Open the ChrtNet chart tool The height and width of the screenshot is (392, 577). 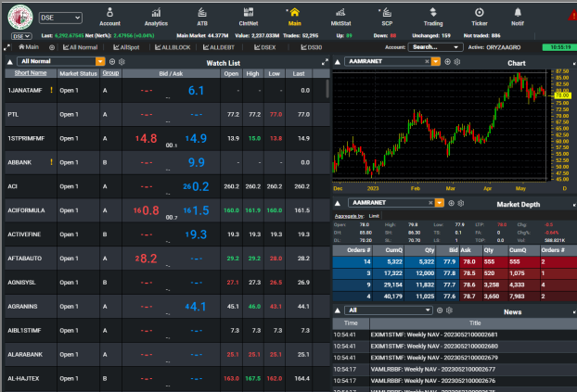(248, 15)
